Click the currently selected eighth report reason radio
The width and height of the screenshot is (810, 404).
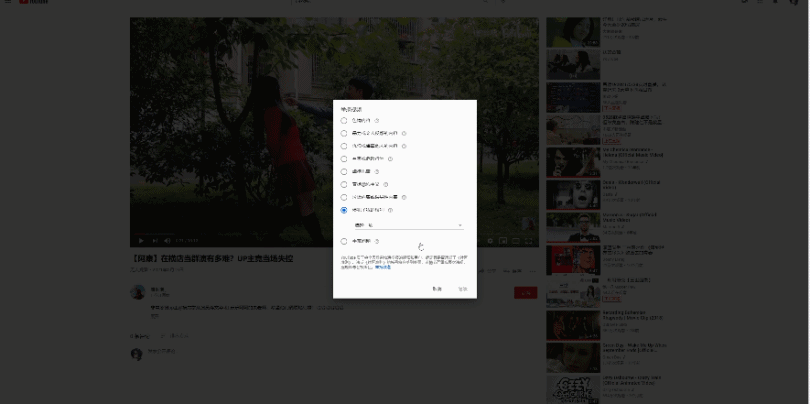pos(344,210)
